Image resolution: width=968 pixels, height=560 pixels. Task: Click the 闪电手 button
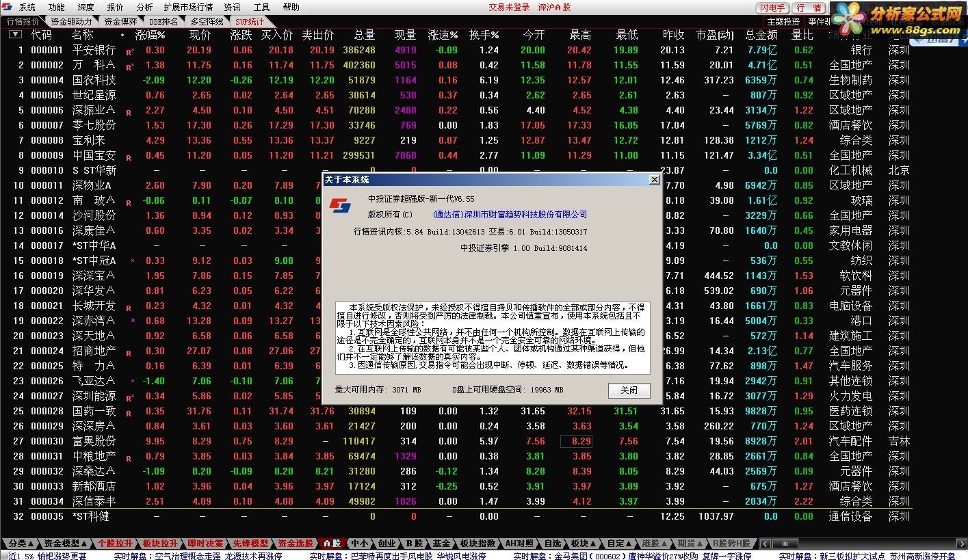click(x=773, y=8)
